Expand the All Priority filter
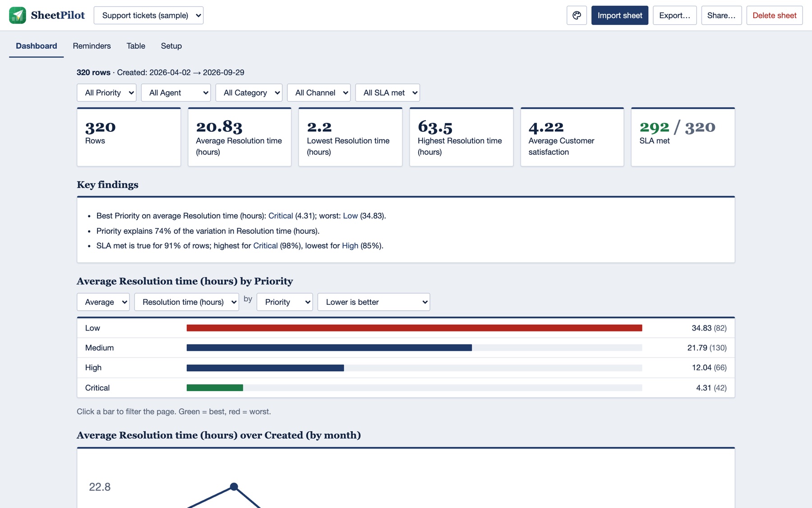 click(106, 93)
